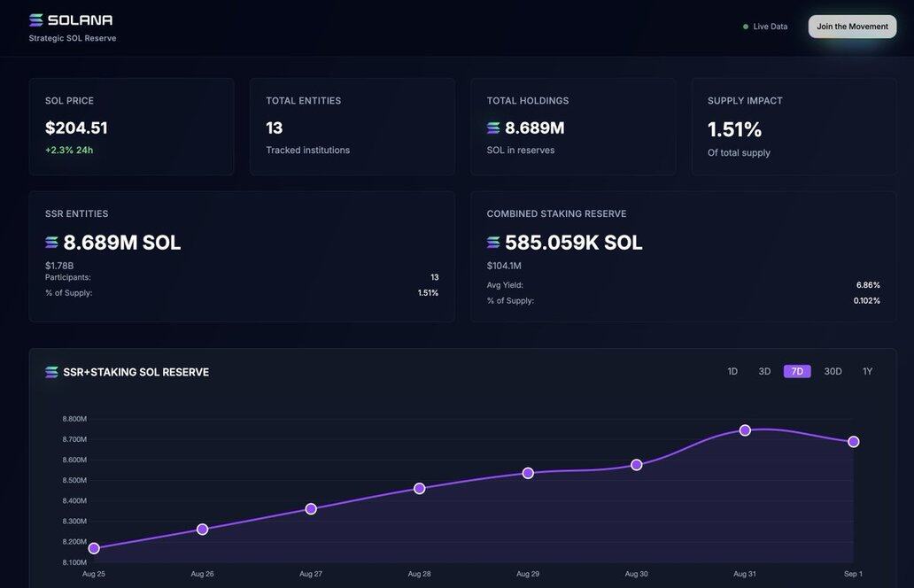Viewport: 914px width, 588px height.
Task: Click the Aug 29 data point on chart
Action: coord(528,473)
